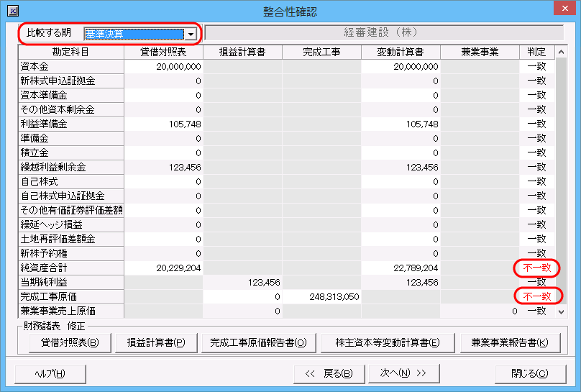Select the 資本金 row label

[x=70, y=67]
